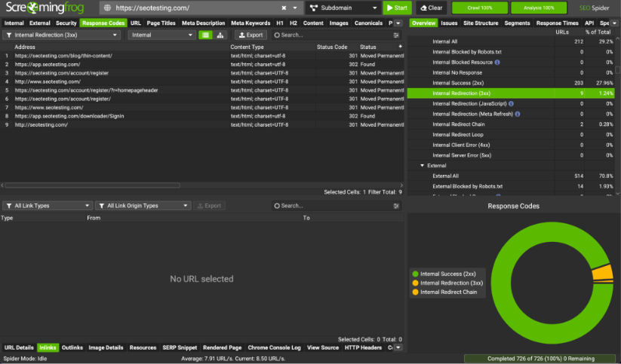This screenshot has width=621, height=364.
Task: Open the Subdomain crawl mode dropdown
Action: (343, 8)
